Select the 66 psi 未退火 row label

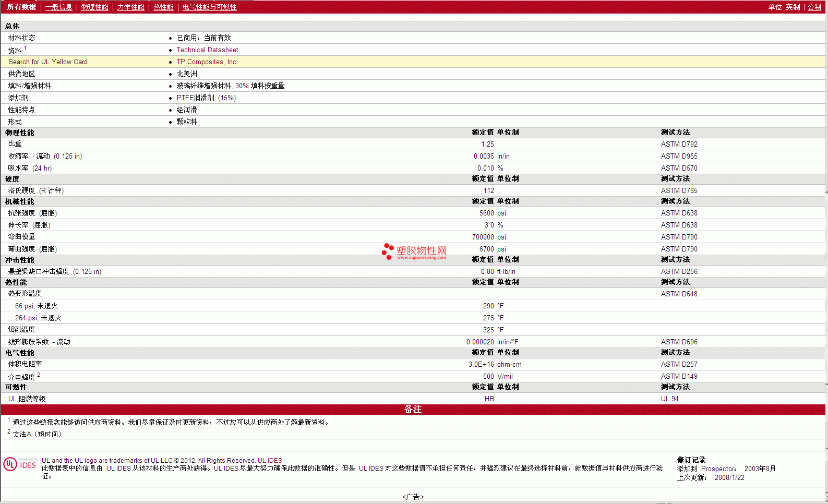36,306
